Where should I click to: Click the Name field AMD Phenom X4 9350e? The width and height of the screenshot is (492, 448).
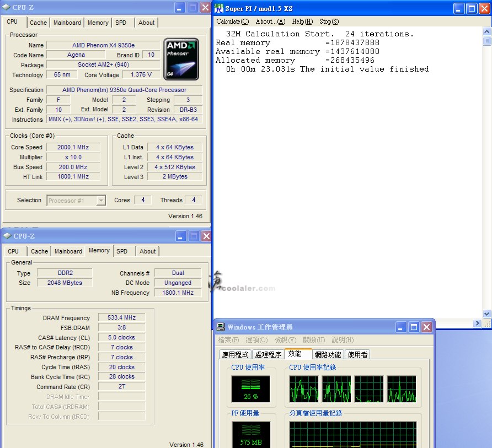click(x=103, y=45)
